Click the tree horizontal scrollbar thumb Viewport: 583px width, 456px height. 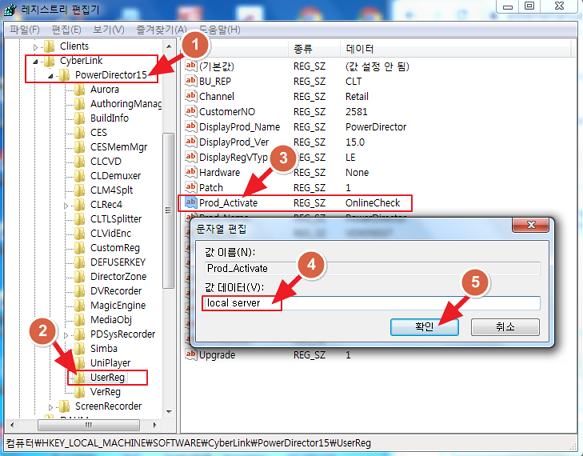tap(88, 425)
